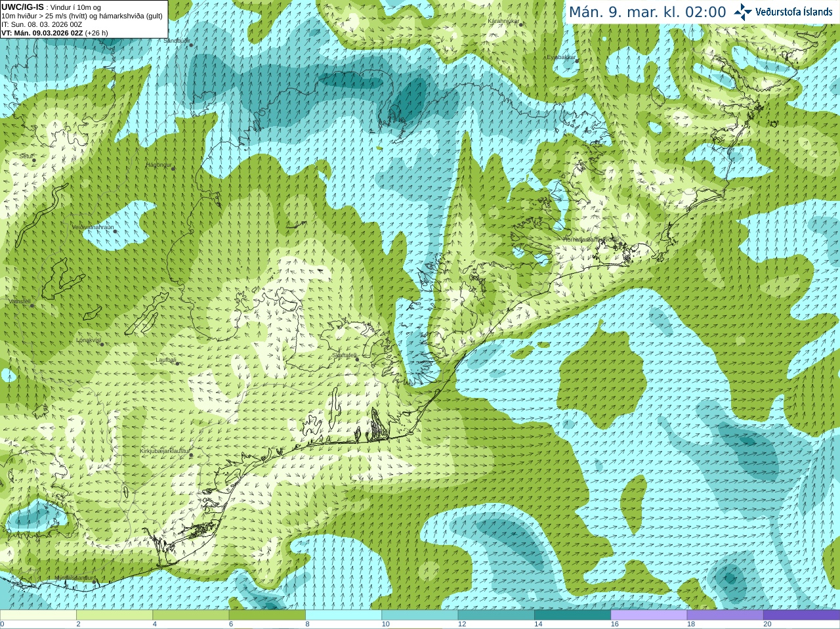Click the Veiðivatnahraun place name label
Image resolution: width=840 pixels, height=629 pixels.
[93, 227]
